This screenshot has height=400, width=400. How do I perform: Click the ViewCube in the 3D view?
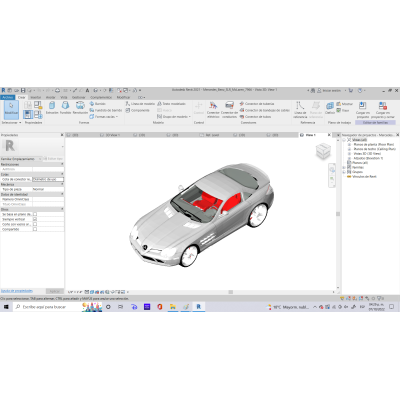[x=323, y=151]
